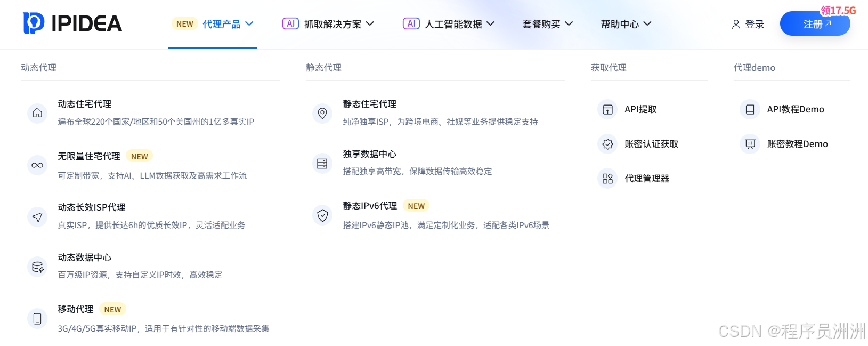
Task: Expand the 抓取解决方案 dropdown chevron
Action: coord(370,24)
